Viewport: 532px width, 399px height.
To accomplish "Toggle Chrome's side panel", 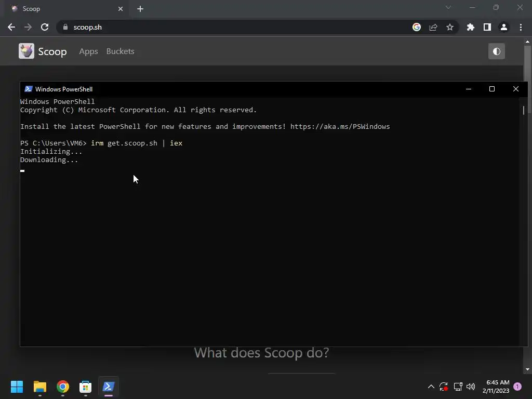I will click(x=487, y=27).
